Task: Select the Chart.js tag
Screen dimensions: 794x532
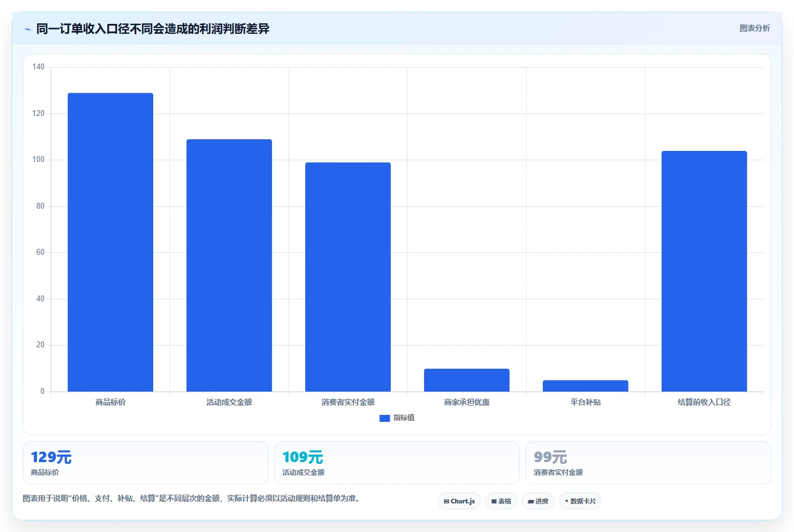Action: (x=459, y=501)
